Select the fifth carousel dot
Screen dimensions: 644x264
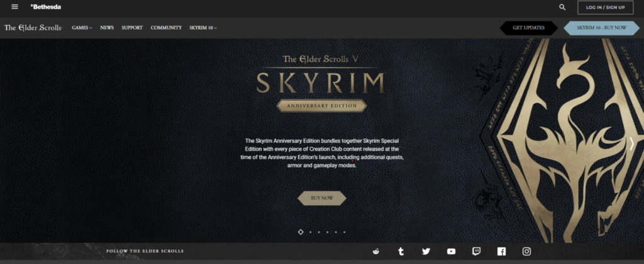pos(336,232)
